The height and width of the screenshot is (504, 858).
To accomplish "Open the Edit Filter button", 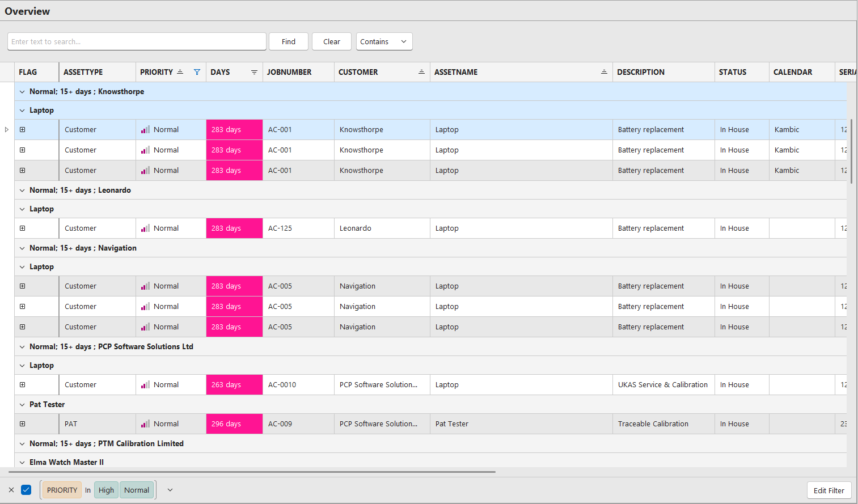I will tap(829, 490).
